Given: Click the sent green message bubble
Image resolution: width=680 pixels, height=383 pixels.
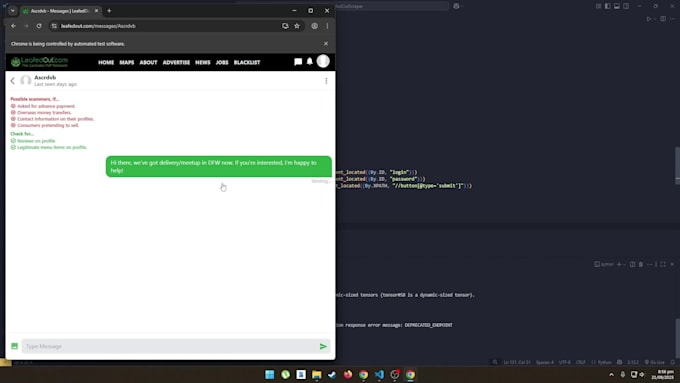Looking at the screenshot, I should [219, 167].
